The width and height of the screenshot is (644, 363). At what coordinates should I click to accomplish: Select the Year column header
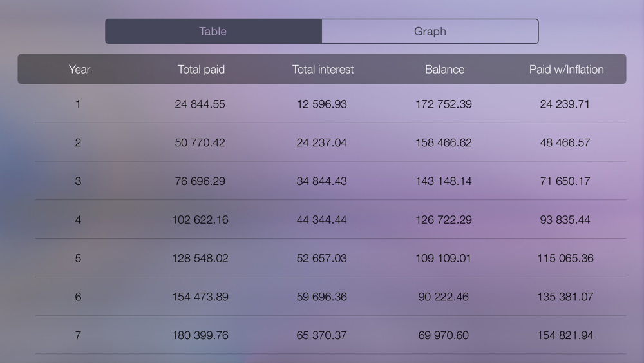pyautogui.click(x=79, y=69)
